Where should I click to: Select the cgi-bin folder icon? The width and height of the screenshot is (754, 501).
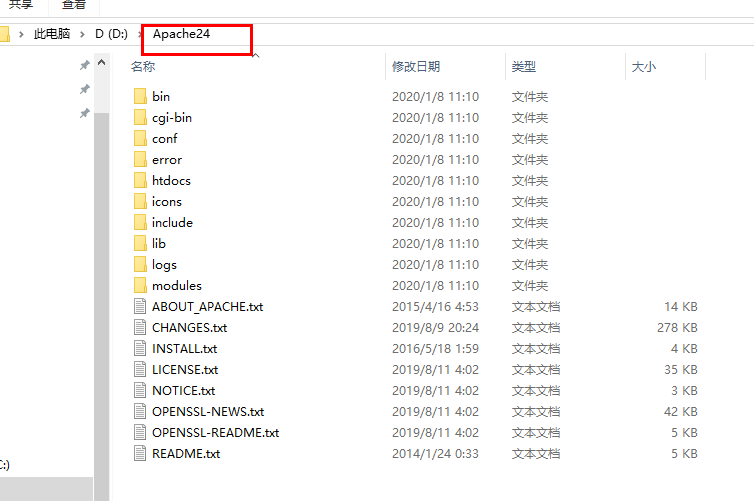click(140, 117)
